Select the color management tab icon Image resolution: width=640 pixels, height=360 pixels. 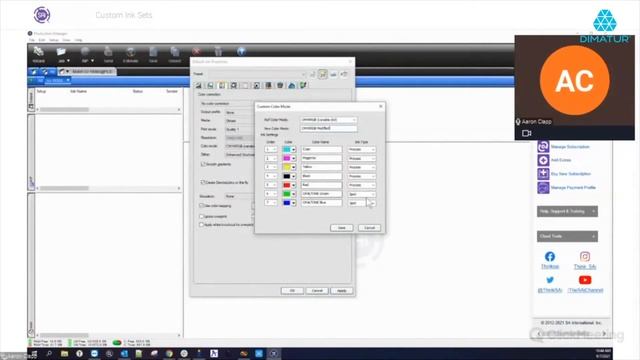222,85
